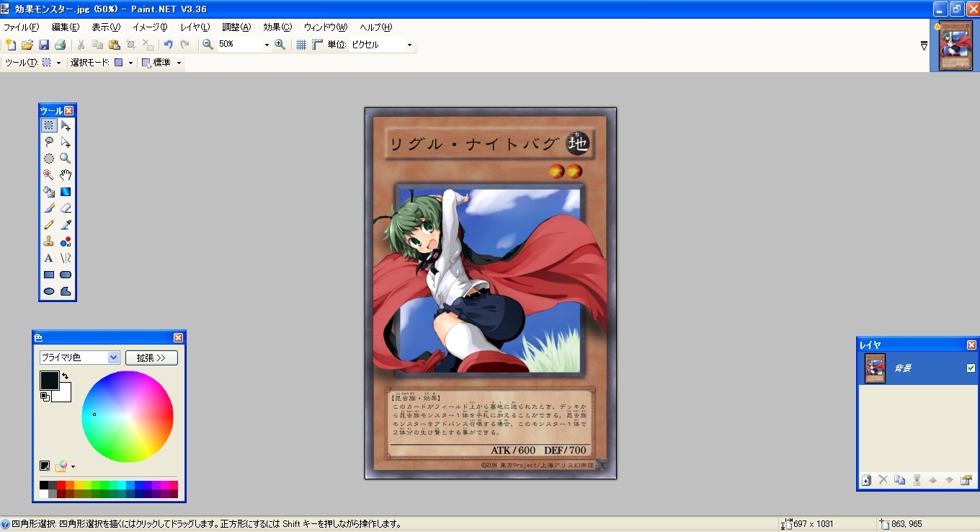
Task: Open the ファイル menu
Action: 21,27
